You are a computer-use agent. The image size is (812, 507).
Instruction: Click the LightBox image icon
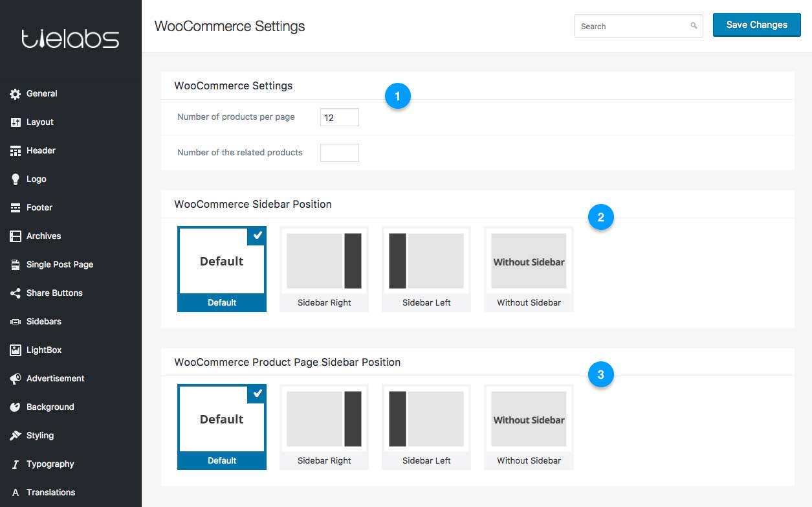[16, 350]
